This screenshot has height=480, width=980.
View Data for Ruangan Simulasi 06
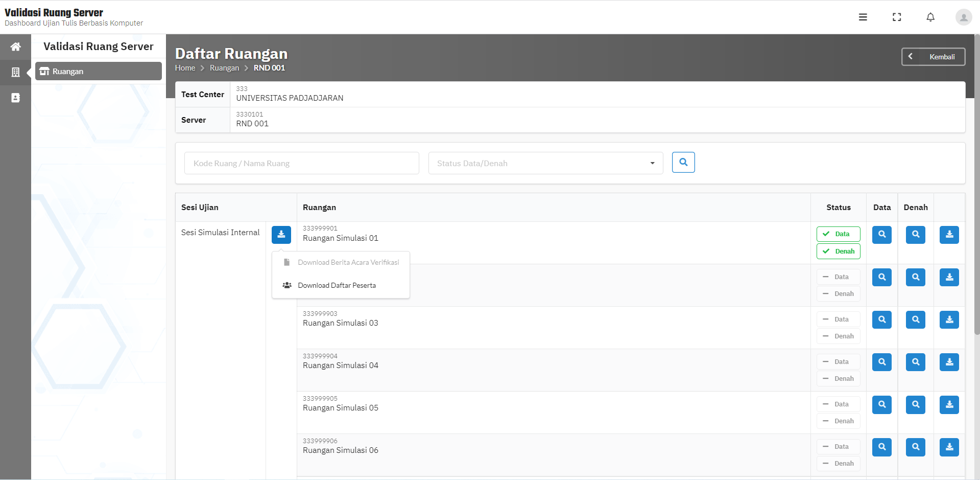[881, 447]
